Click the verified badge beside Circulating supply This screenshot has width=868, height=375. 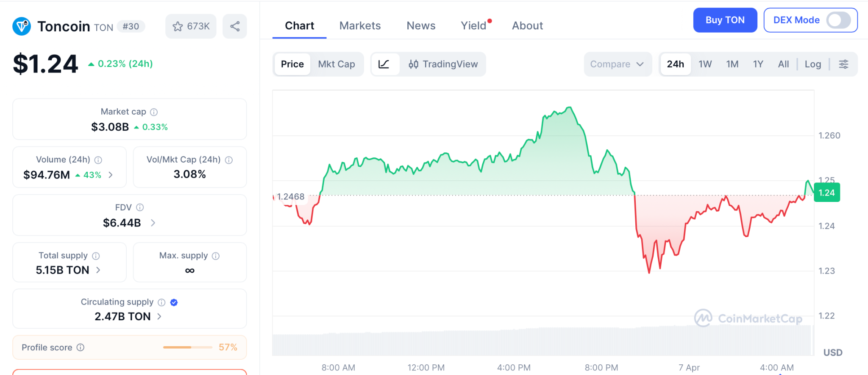pos(174,302)
